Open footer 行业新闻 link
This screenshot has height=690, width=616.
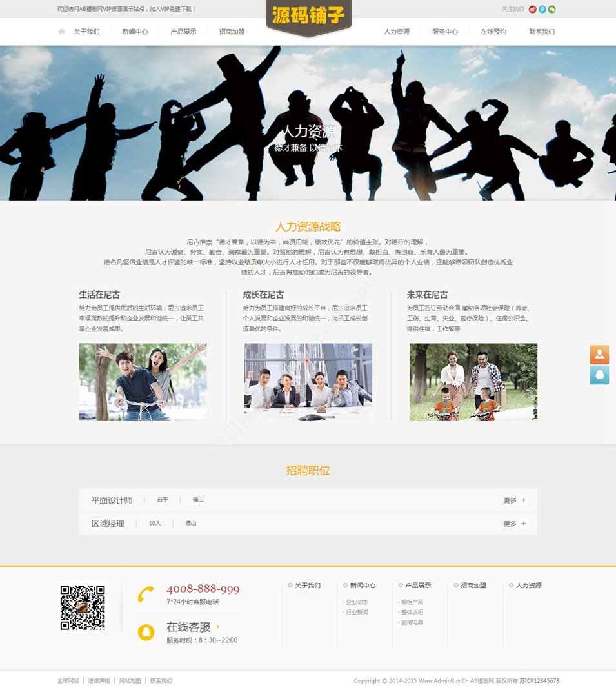coord(357,613)
